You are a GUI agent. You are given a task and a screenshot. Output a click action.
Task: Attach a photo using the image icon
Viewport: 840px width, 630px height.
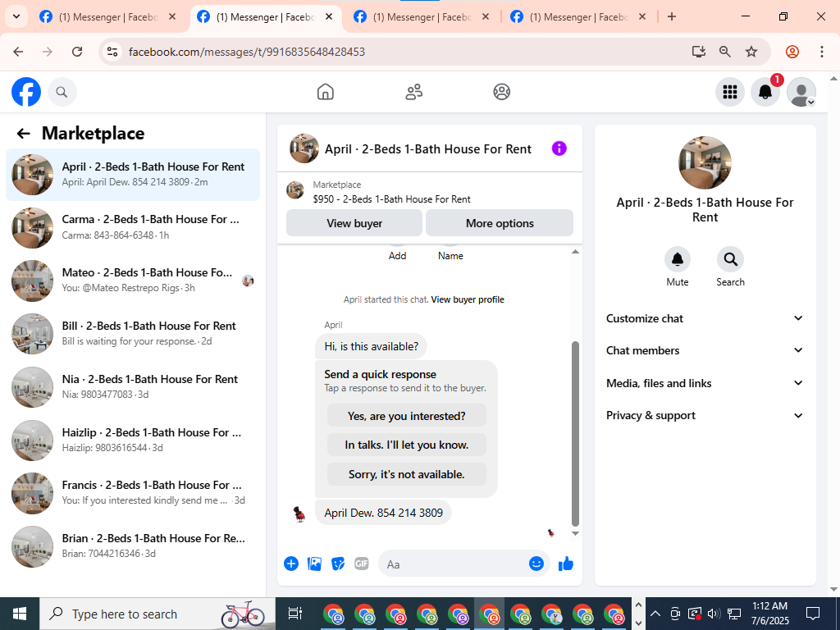[314, 564]
